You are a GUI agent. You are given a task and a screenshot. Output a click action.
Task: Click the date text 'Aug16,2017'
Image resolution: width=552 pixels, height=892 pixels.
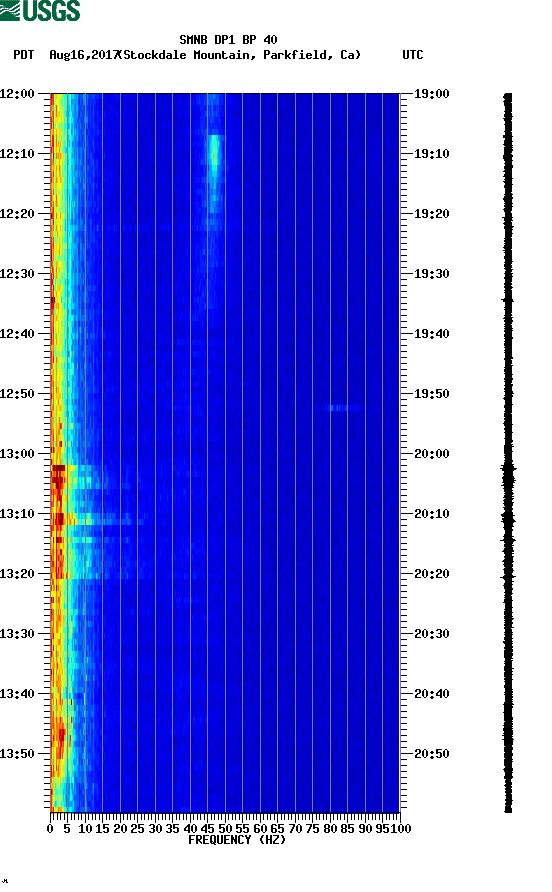[x=84, y=55]
